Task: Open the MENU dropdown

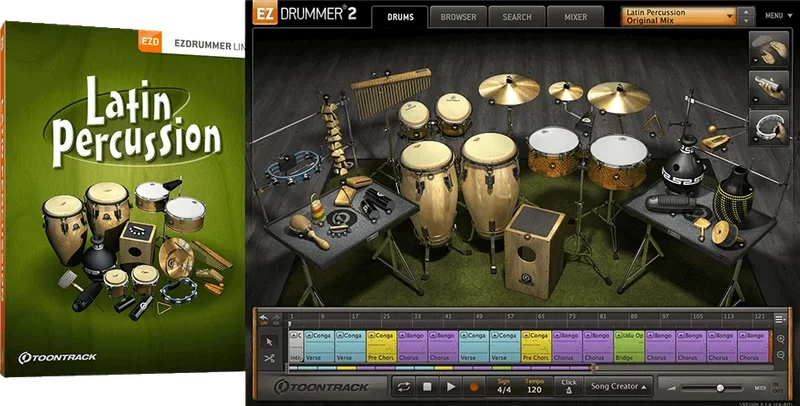Action: [x=779, y=16]
